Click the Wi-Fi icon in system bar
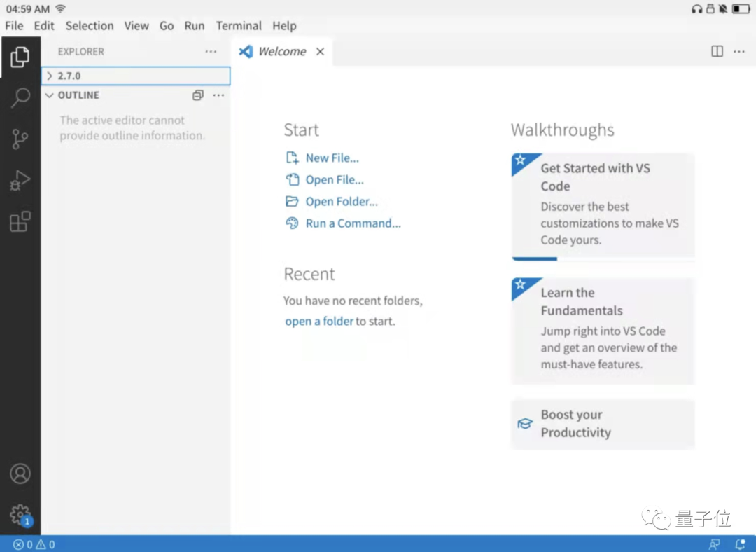 pyautogui.click(x=60, y=8)
